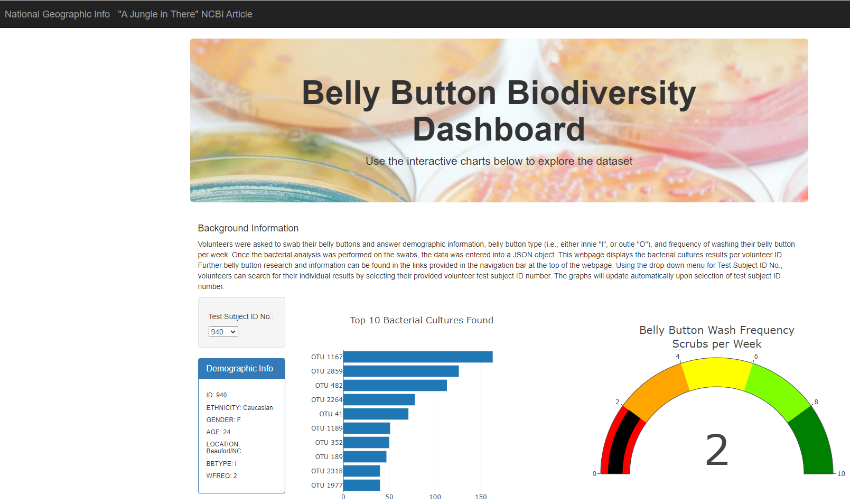Select subject ID 940 from the dropdown
The image size is (850, 504).
(223, 332)
